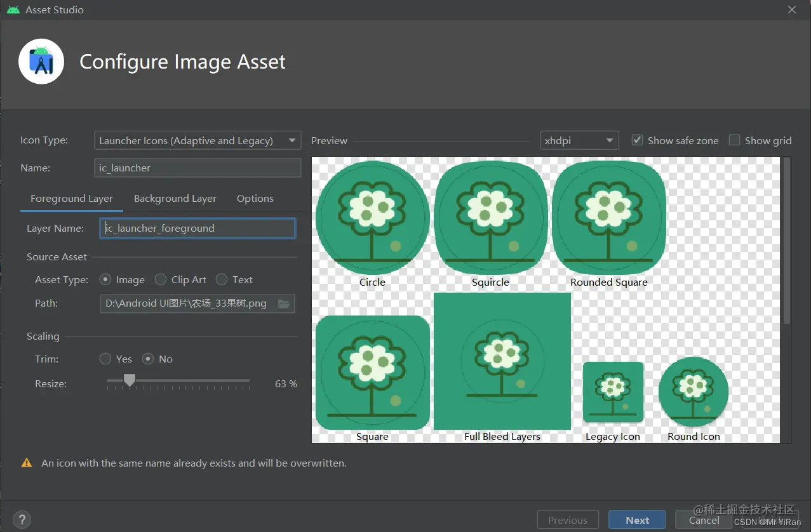Click the Next button
Screen dimensions: 811x532
coord(637,520)
